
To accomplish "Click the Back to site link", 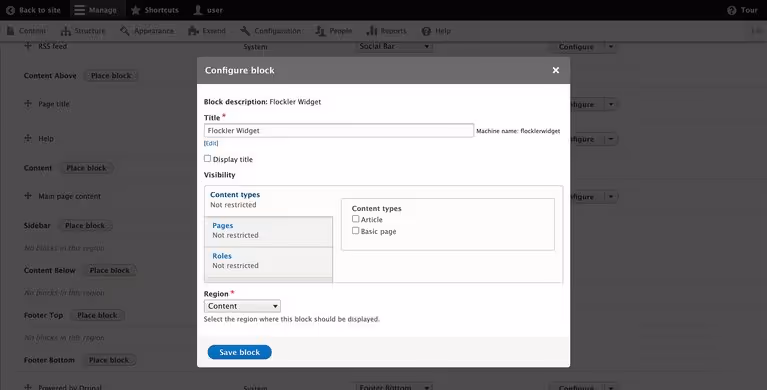I will point(33,10).
